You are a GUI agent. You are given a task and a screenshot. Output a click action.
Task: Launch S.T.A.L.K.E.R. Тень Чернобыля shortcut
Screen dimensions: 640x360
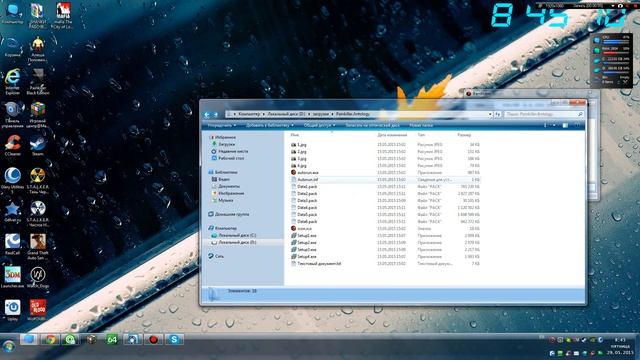point(38,180)
